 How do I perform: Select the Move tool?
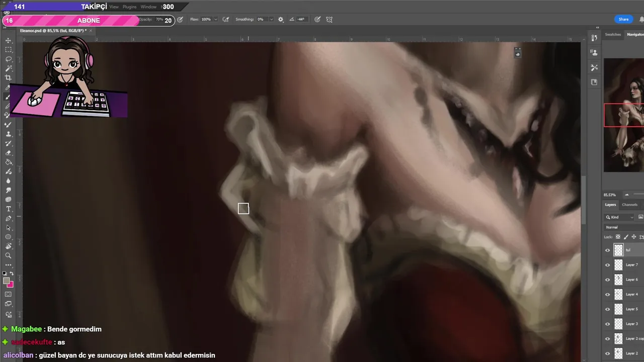coord(8,40)
